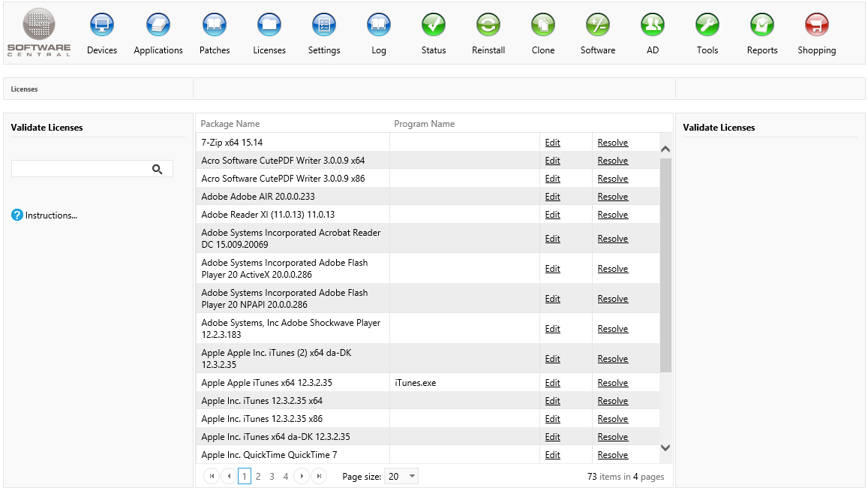Image resolution: width=868 pixels, height=491 pixels.
Task: Click Resolve for Adobe Reader XI
Action: [613, 215]
